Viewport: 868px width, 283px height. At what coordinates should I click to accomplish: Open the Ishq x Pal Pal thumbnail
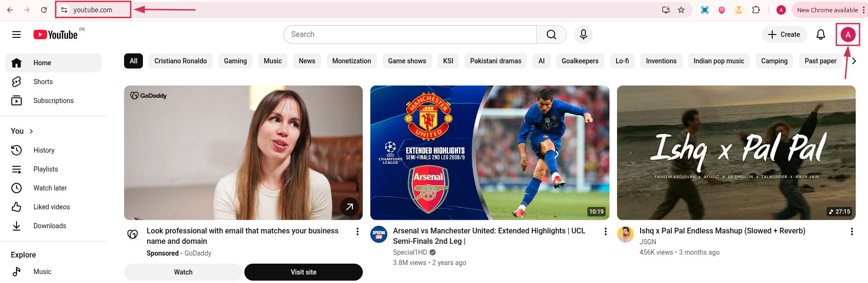coord(736,153)
